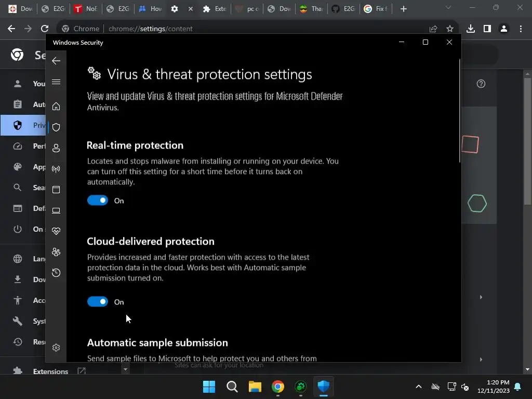
Task: Switch to the Thar tab
Action: (x=311, y=9)
